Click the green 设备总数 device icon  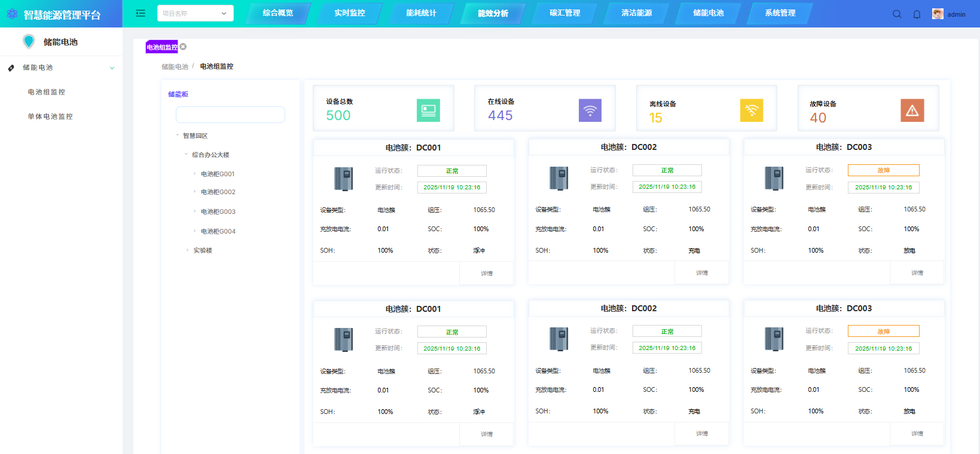428,111
